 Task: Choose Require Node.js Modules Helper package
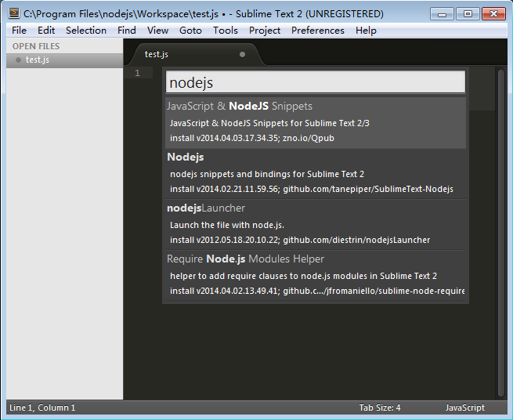[316, 276]
